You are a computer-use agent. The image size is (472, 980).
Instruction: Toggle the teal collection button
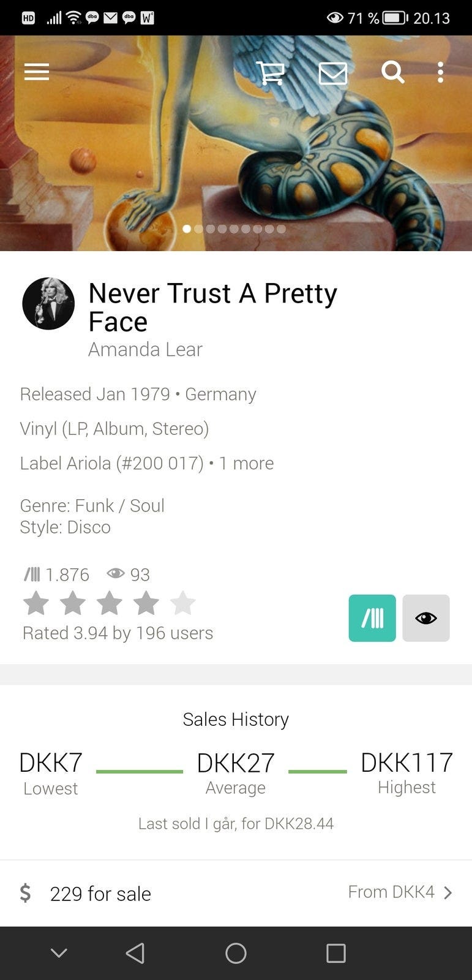point(372,618)
